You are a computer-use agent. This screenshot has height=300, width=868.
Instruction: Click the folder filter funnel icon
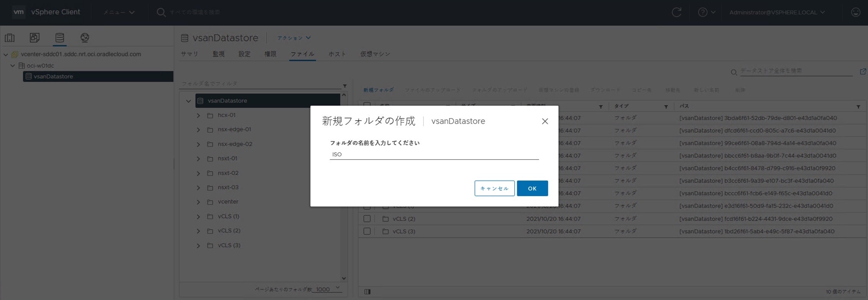tap(345, 86)
